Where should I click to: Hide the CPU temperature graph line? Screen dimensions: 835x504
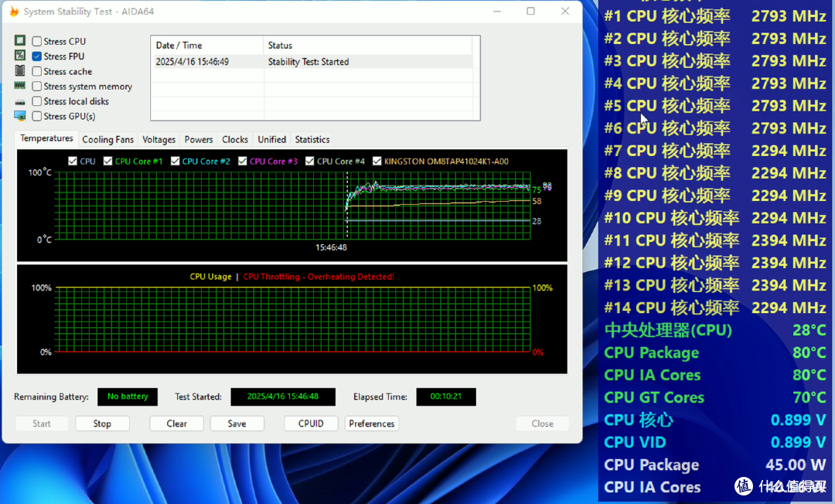73,161
